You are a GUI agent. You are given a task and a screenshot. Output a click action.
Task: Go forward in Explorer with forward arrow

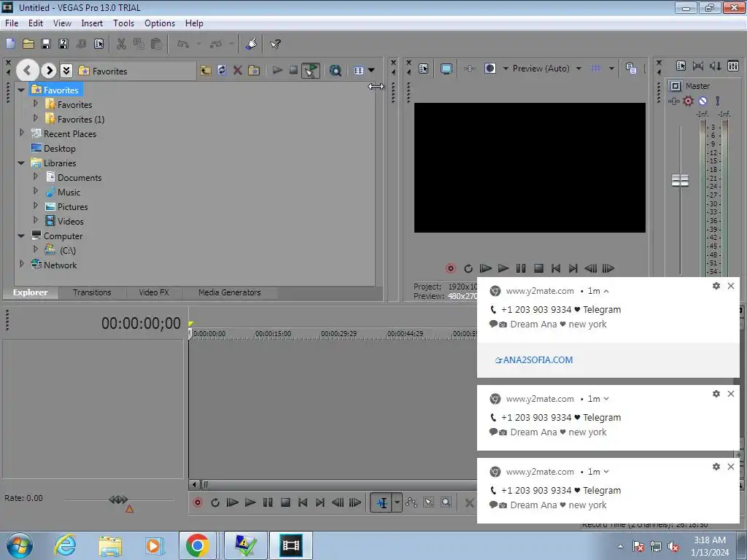(49, 71)
